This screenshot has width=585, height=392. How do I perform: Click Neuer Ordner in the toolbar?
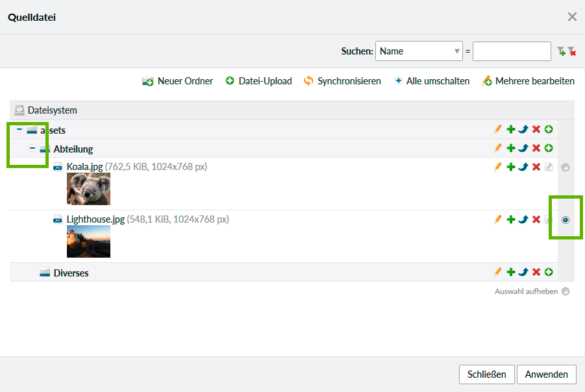click(178, 81)
